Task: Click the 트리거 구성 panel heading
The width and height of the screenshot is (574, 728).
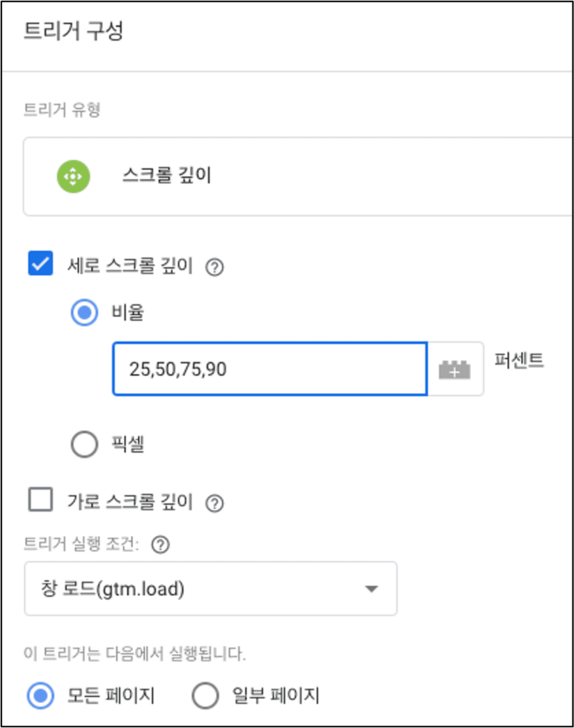Action: [x=73, y=31]
